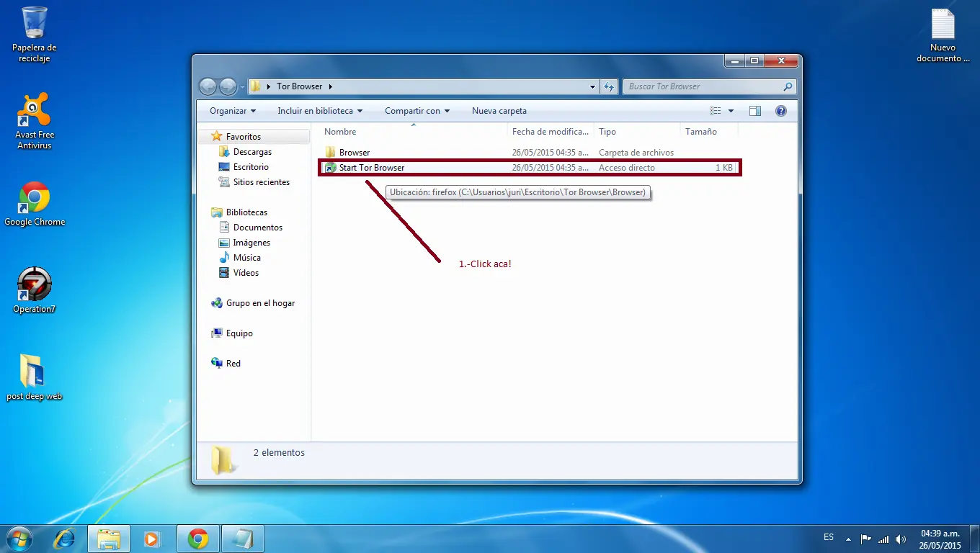Click the search magnifier icon

pyautogui.click(x=788, y=86)
